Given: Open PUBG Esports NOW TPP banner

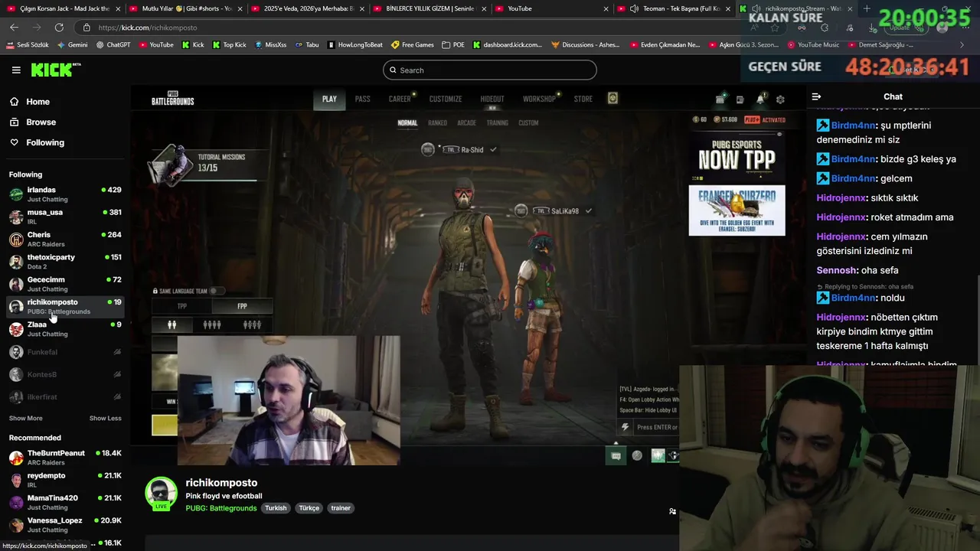Looking at the screenshot, I should pos(737,156).
